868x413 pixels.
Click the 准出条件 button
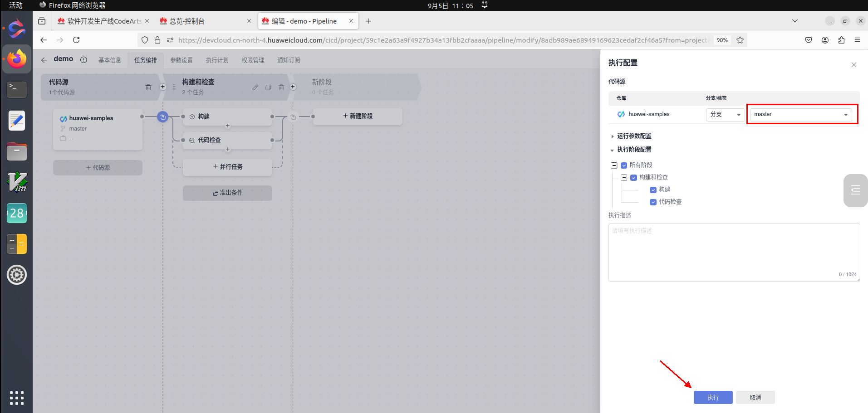click(x=227, y=193)
